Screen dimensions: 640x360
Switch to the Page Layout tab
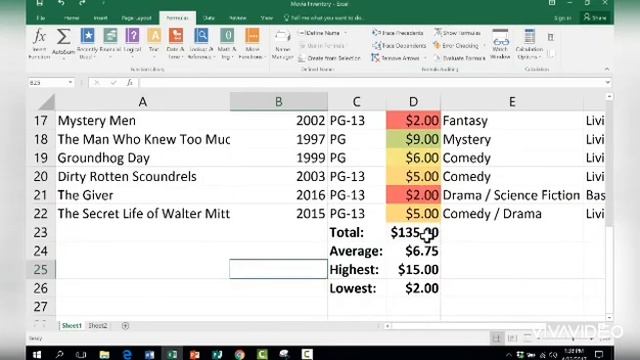136,18
